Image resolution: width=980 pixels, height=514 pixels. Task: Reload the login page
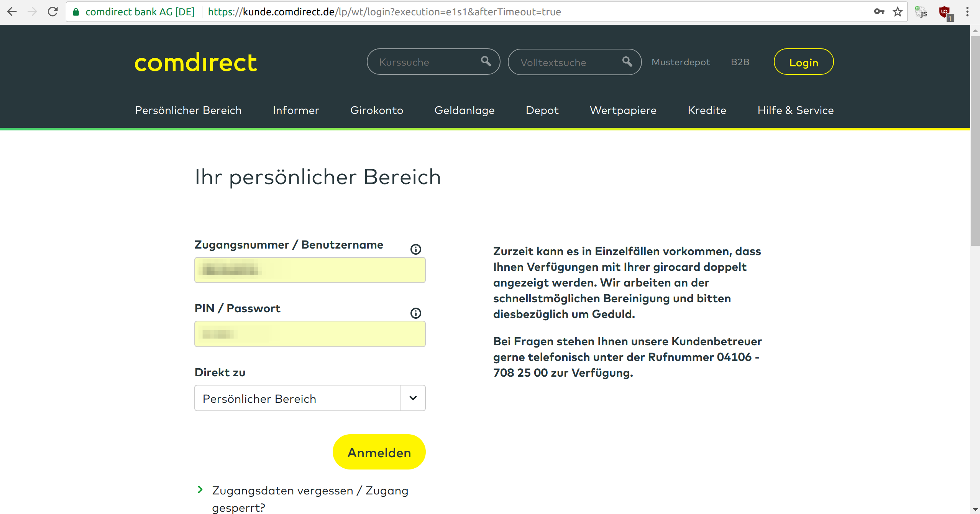(x=52, y=12)
